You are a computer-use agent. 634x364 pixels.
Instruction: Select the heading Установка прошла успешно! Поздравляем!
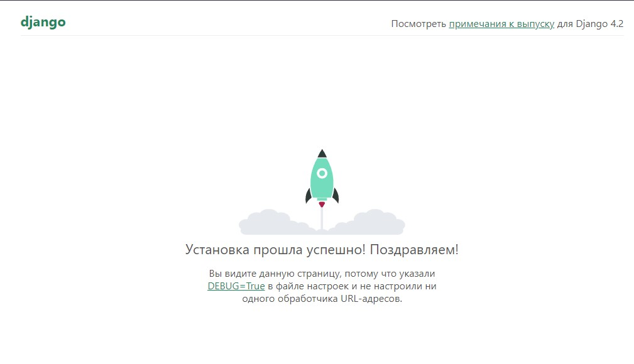coord(322,249)
